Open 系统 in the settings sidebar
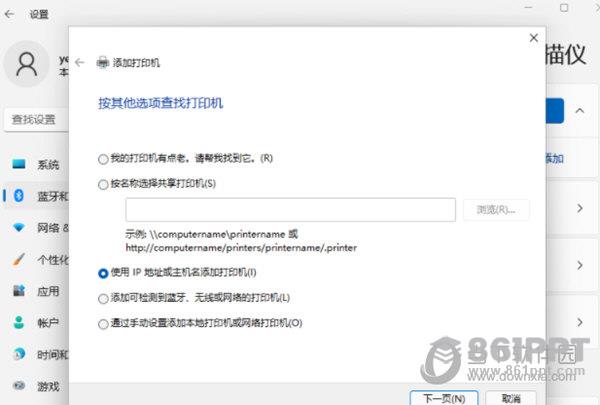 click(x=47, y=165)
